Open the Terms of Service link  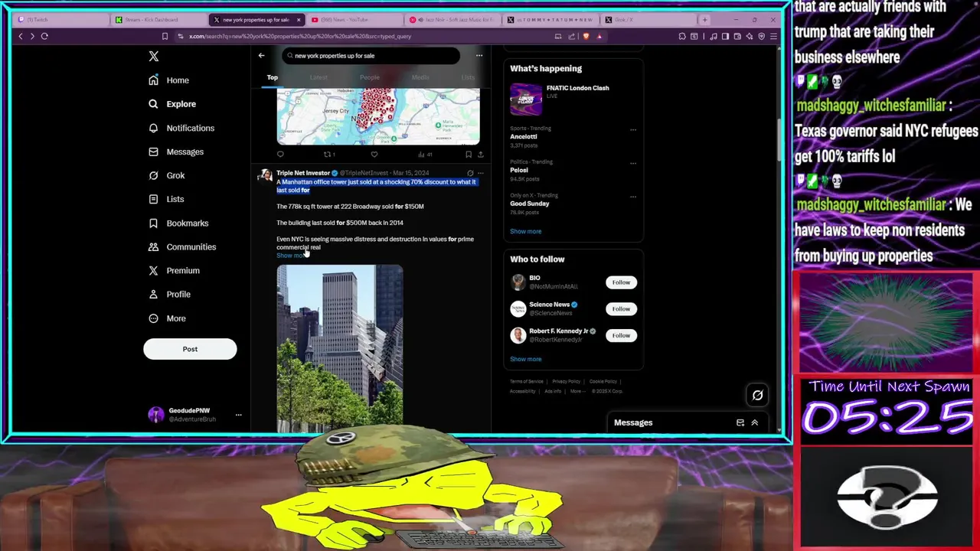tap(527, 381)
